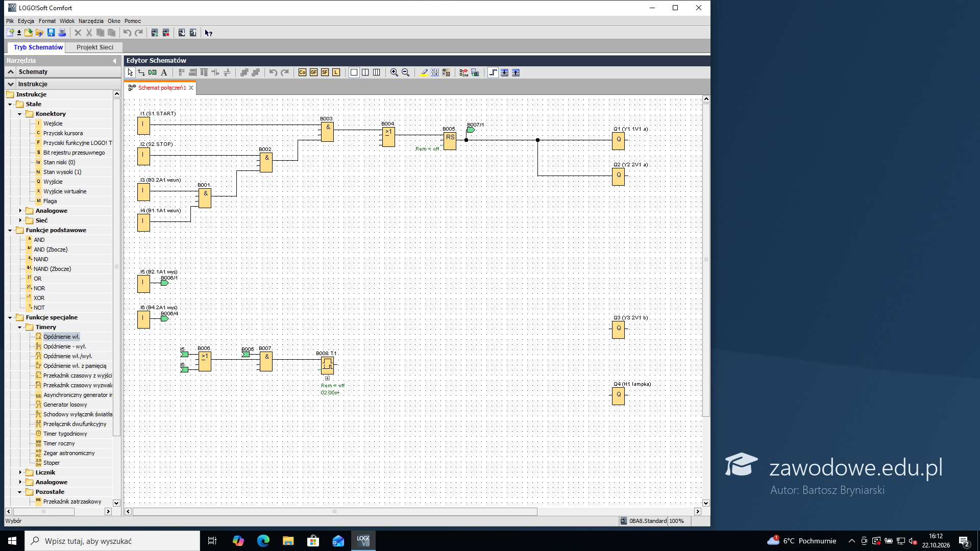This screenshot has width=980, height=551.
Task: Click the Save diagram toolbar icon
Action: [x=51, y=33]
